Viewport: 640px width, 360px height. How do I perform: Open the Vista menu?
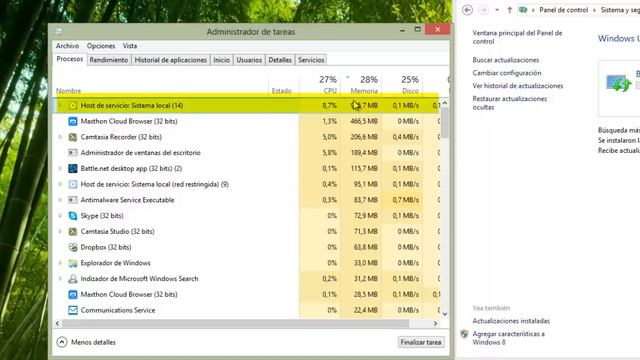tap(130, 46)
